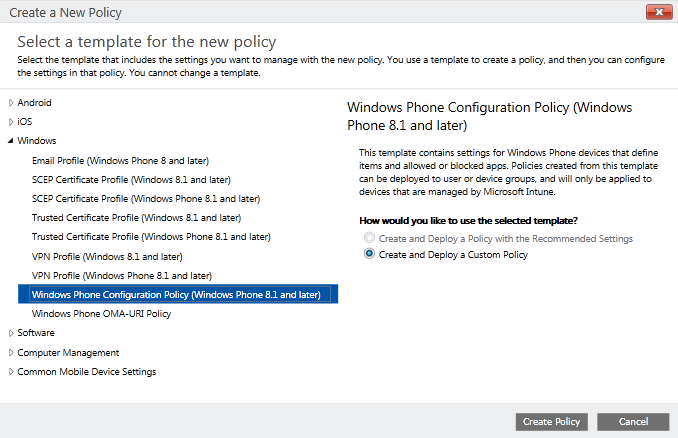The height and width of the screenshot is (438, 678).
Task: Click the Cancel button
Action: pos(633,422)
